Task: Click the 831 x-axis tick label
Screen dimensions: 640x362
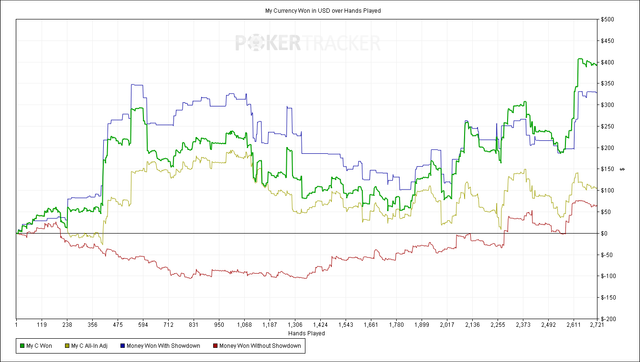Action: tap(193, 325)
